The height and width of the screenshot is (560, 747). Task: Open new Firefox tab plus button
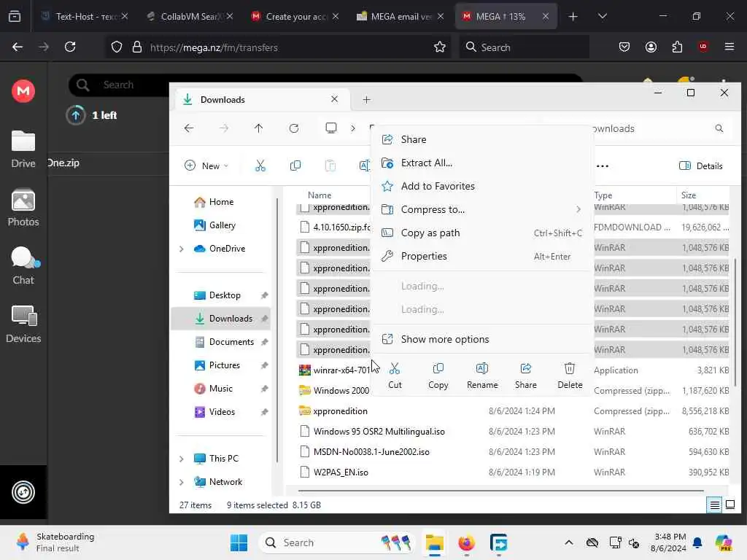573,16
